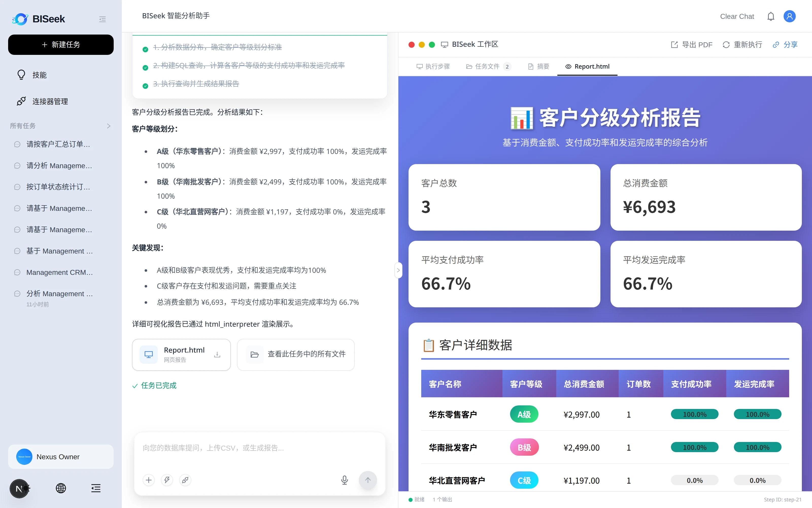Click the chat input field

coord(260,449)
